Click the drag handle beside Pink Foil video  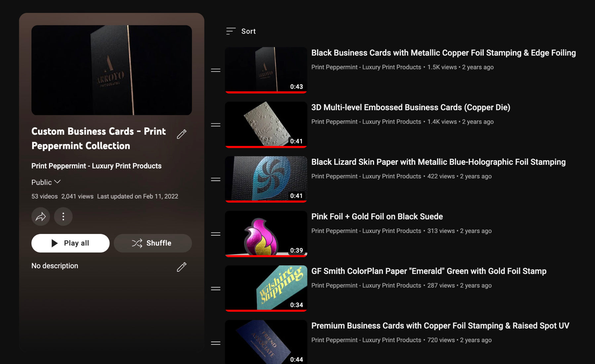[x=215, y=234]
